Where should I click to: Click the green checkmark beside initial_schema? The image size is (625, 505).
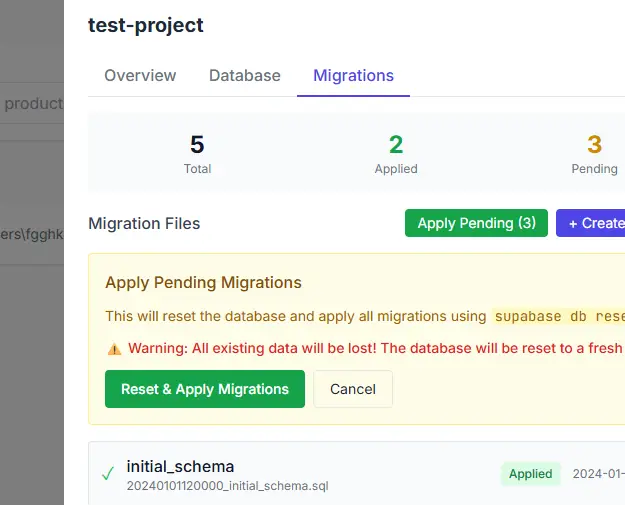108,474
